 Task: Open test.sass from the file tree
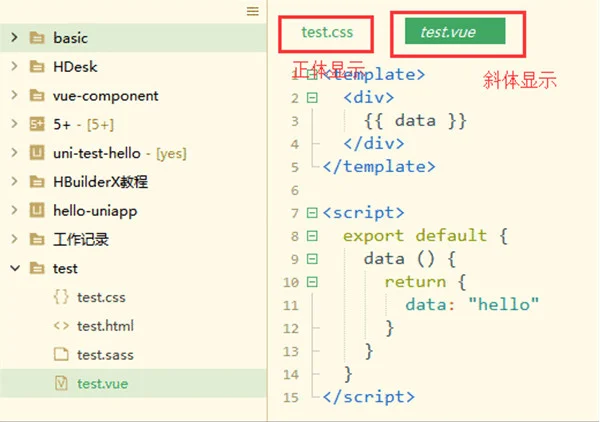106,355
